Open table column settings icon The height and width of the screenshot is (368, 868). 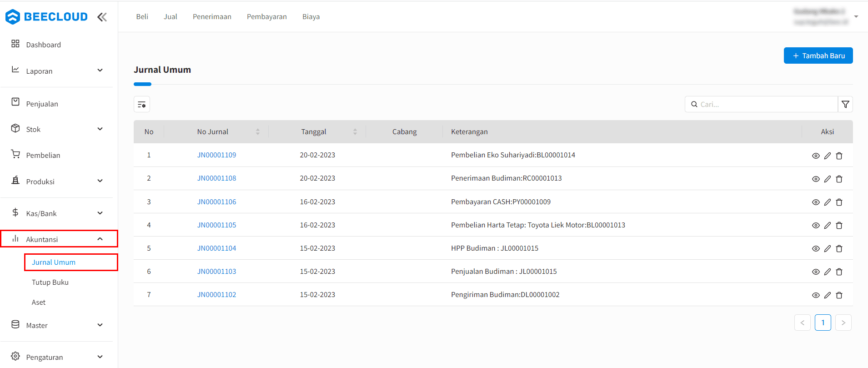[142, 104]
